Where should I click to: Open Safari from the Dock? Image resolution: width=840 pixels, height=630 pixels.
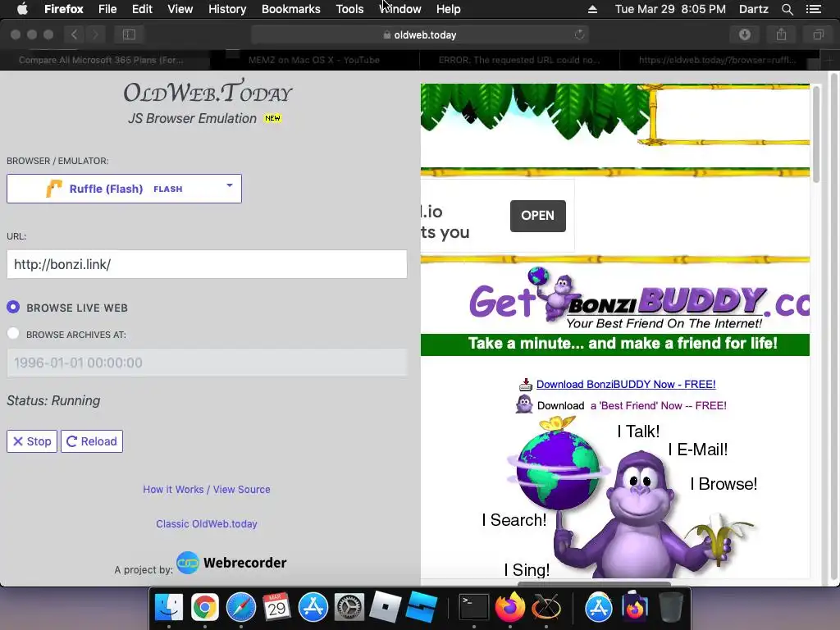point(241,608)
